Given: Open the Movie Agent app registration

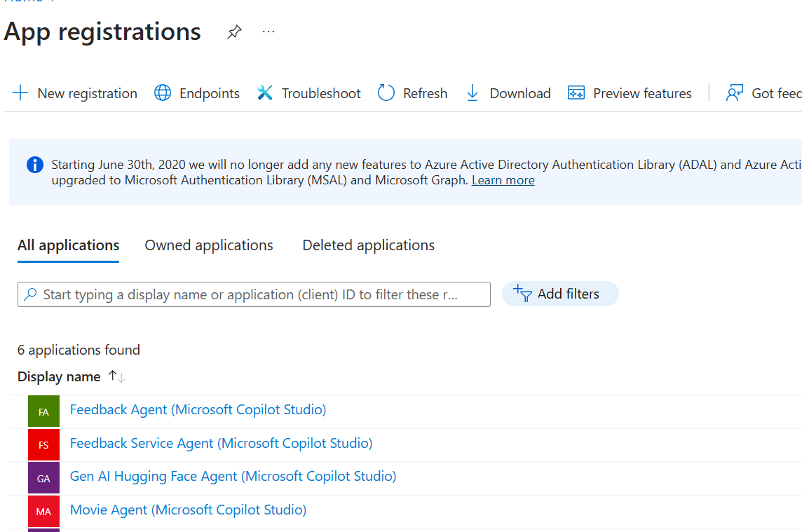Looking at the screenshot, I should coord(188,510).
